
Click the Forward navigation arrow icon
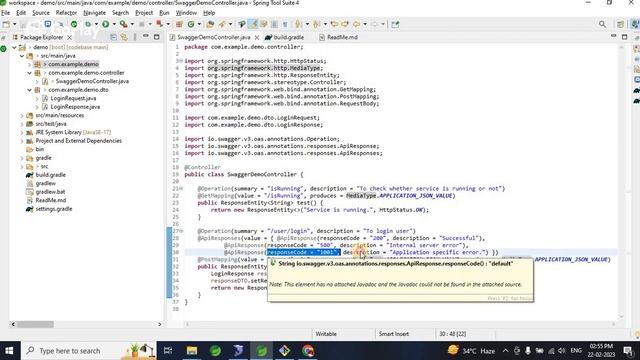click(374, 24)
